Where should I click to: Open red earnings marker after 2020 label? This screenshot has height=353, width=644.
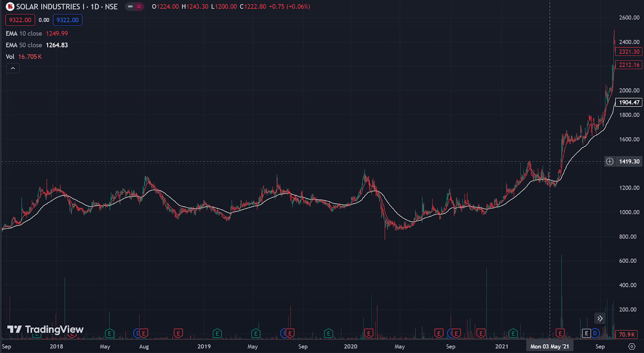(x=368, y=333)
